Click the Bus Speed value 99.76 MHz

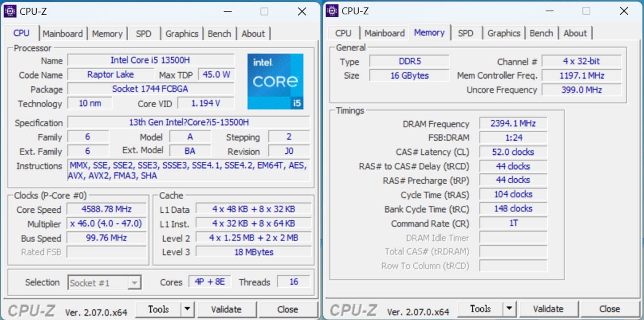(106, 238)
